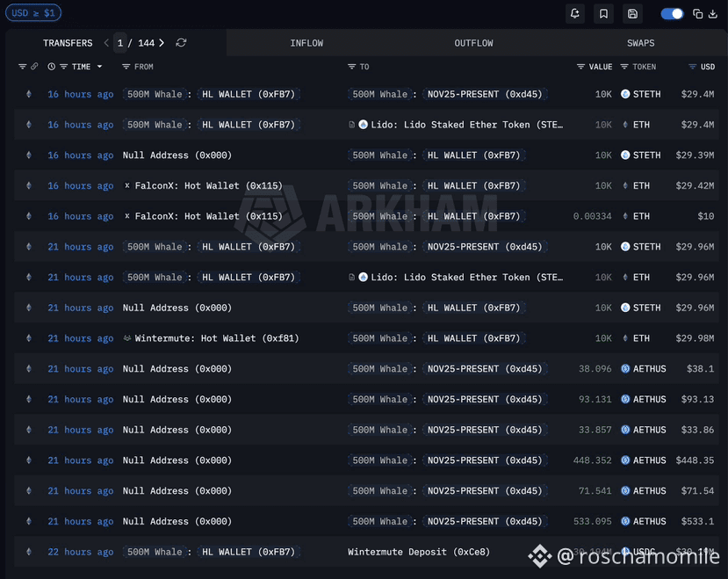Click the Ethereum chain icon on $533.1 row
This screenshot has height=579, width=728.
(x=29, y=521)
